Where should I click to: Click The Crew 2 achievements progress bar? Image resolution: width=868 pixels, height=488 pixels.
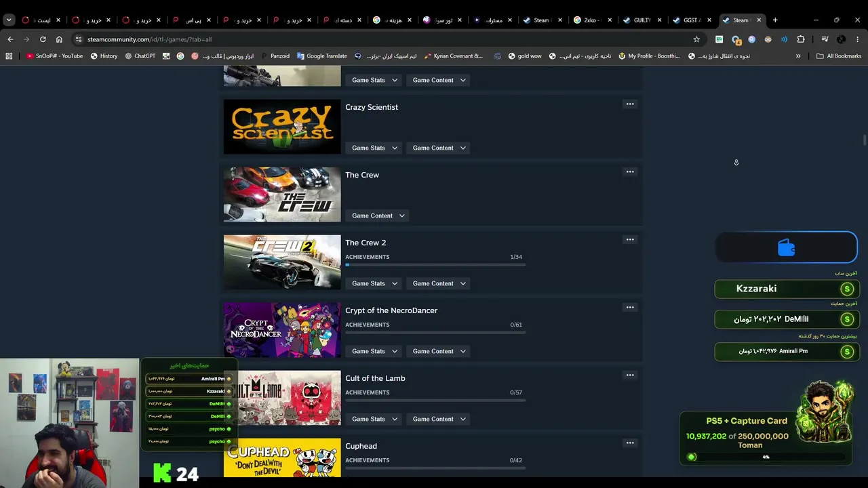[435, 264]
